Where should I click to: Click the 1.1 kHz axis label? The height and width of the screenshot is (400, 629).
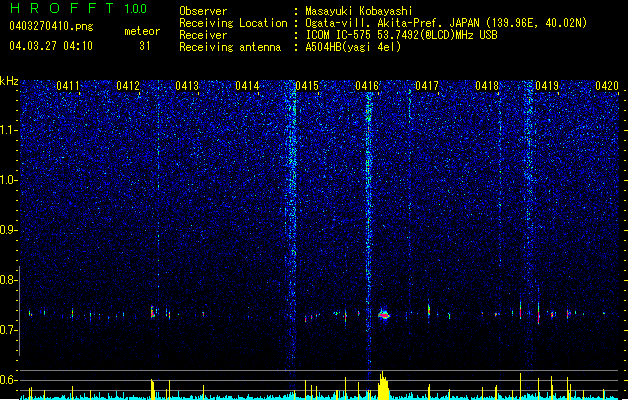pos(9,130)
